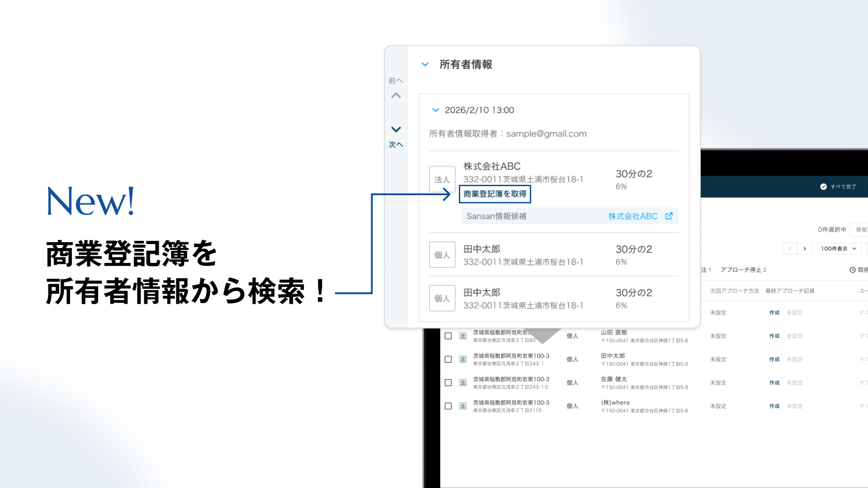The height and width of the screenshot is (488, 868).
Task: Go to next page arrow in pagination
Action: pos(805,249)
